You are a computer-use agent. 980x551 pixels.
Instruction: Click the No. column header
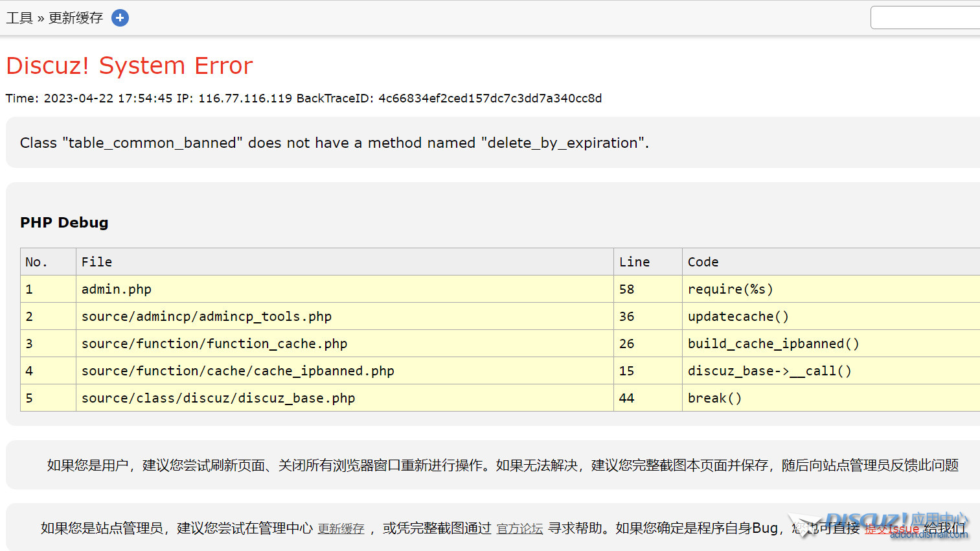click(49, 262)
